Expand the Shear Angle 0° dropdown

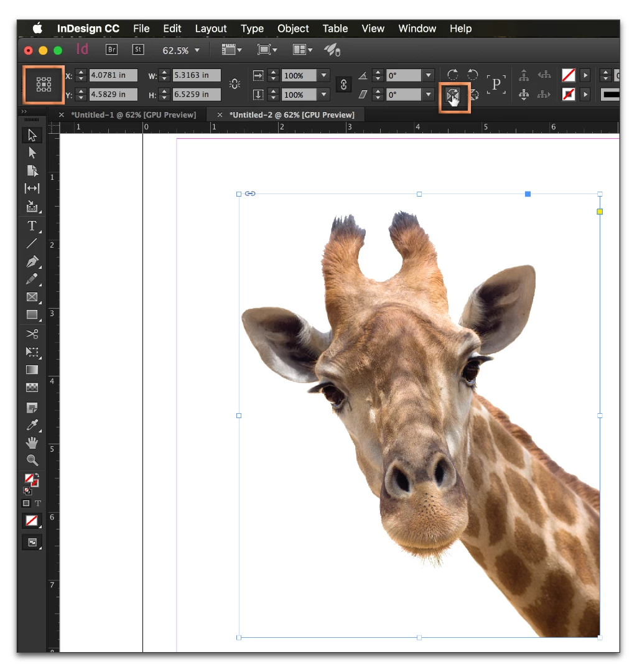point(429,95)
